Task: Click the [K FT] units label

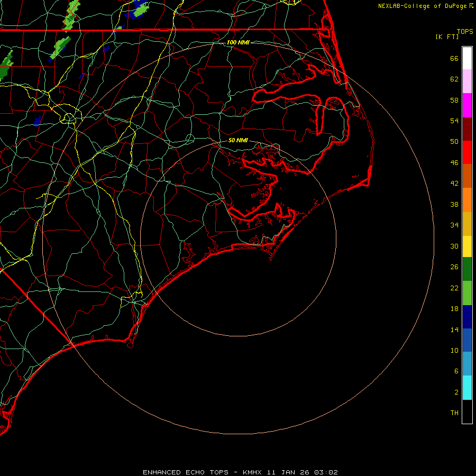Action: coord(447,36)
